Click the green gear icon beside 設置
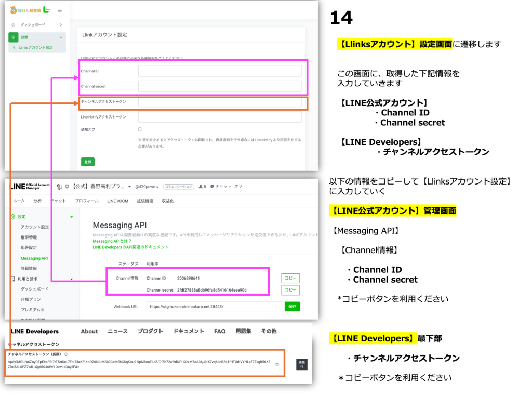The height and width of the screenshot is (395, 532). pos(13,37)
